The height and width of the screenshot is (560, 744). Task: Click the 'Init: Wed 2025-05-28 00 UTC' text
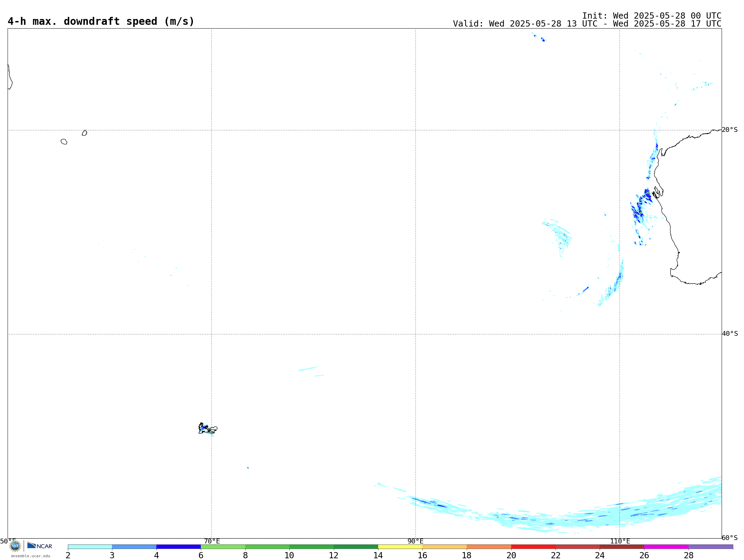(x=652, y=16)
